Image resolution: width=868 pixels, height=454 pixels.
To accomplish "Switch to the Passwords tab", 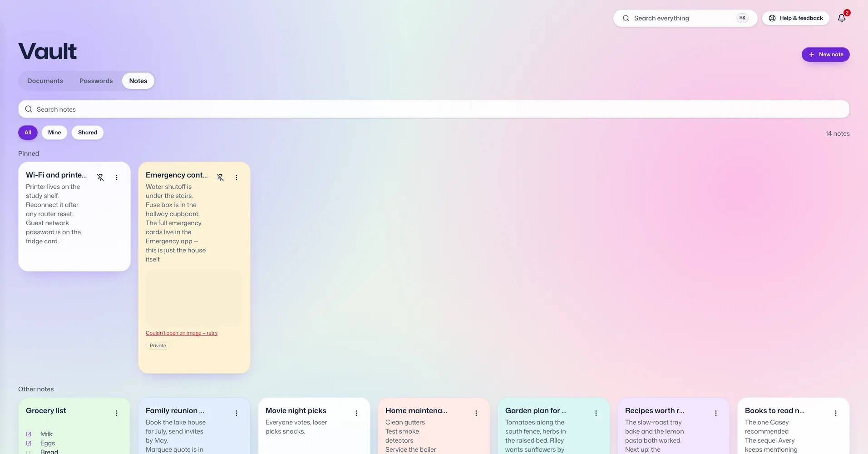I will tap(96, 81).
